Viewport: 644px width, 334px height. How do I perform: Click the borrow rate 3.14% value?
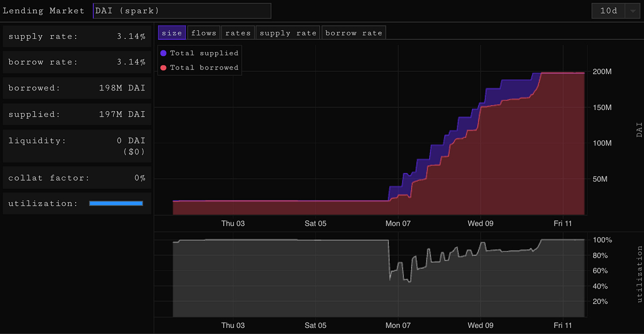[131, 62]
